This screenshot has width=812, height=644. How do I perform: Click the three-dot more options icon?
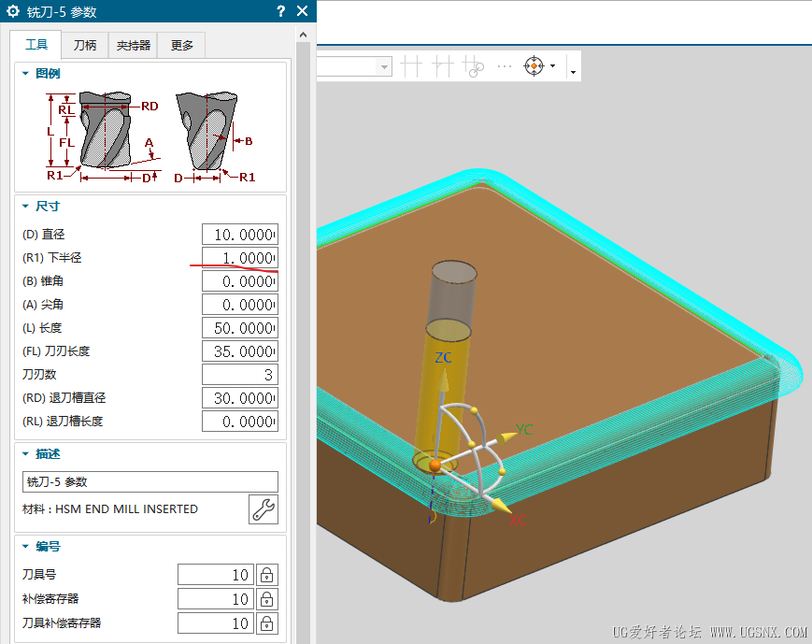pos(504,66)
